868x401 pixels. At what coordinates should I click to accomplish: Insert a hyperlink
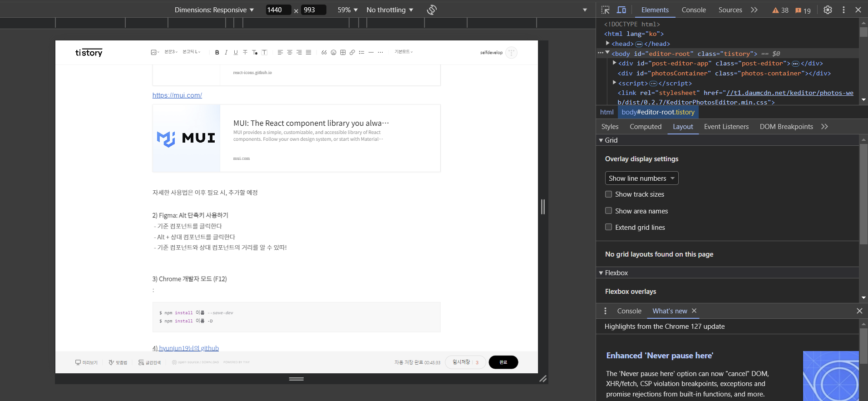click(x=352, y=52)
